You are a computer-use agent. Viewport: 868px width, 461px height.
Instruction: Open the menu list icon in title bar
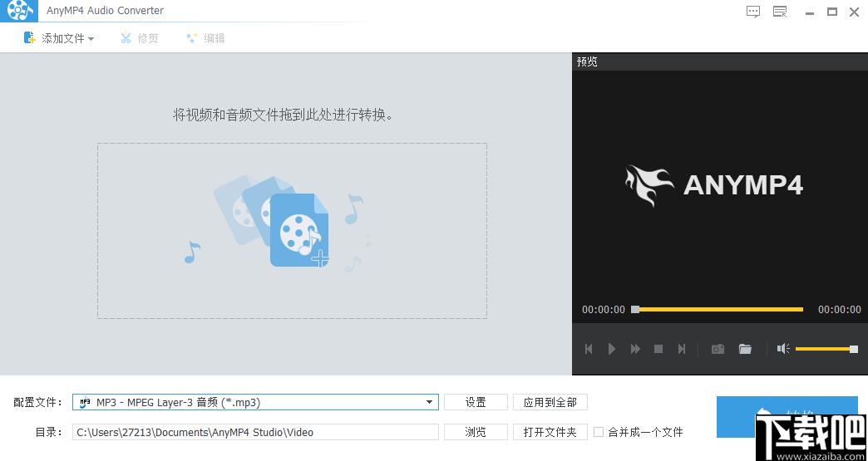[x=780, y=12]
